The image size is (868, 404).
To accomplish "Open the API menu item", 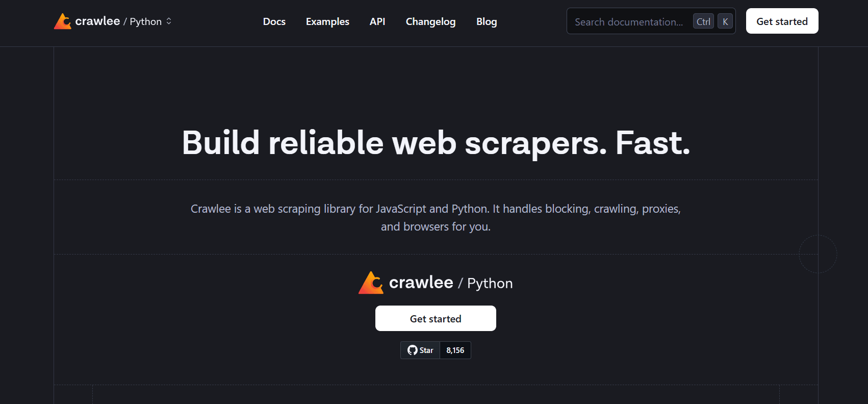I will [x=377, y=21].
